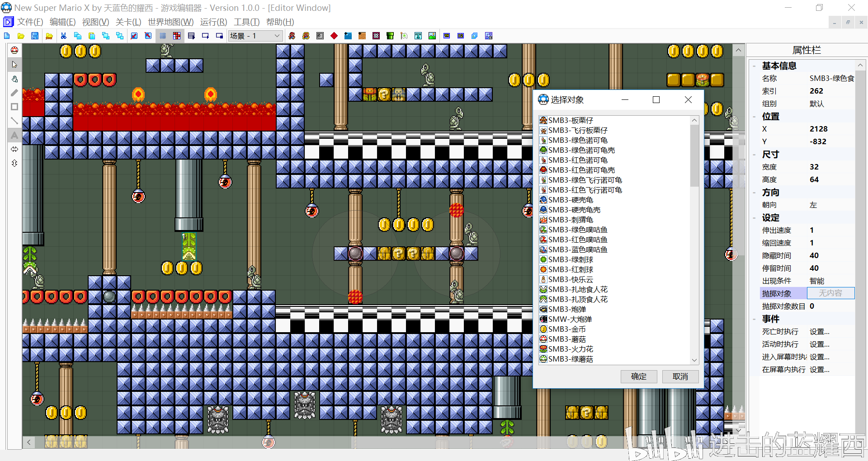
Task: Select the hand pan tool
Action: click(x=14, y=79)
